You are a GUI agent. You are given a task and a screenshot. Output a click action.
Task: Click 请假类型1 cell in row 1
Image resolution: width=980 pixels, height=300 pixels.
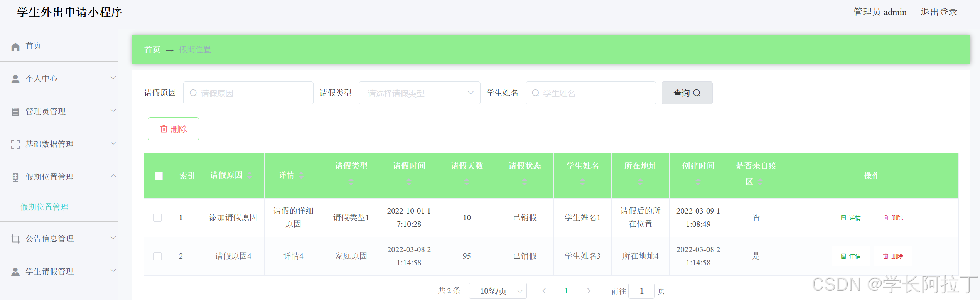coord(351,217)
